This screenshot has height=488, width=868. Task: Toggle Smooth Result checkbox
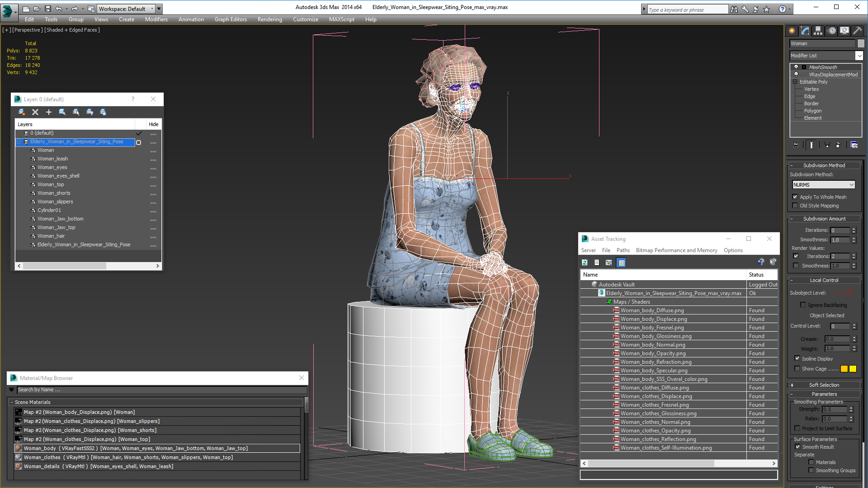798,447
